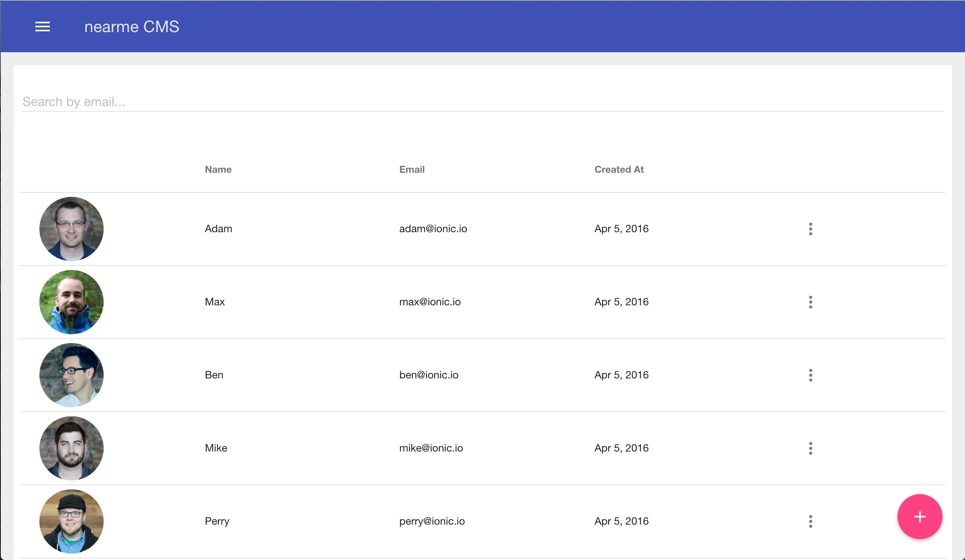965x560 pixels.
Task: Sort by the Created At column header
Action: pos(619,169)
